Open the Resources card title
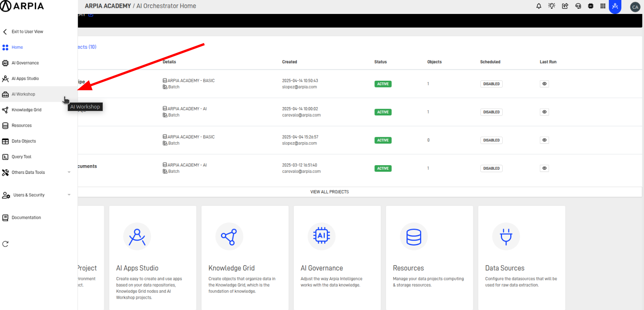644x310 pixels. click(x=408, y=268)
